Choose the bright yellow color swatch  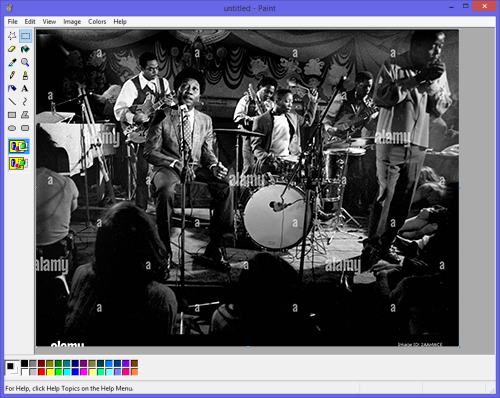(x=50, y=372)
